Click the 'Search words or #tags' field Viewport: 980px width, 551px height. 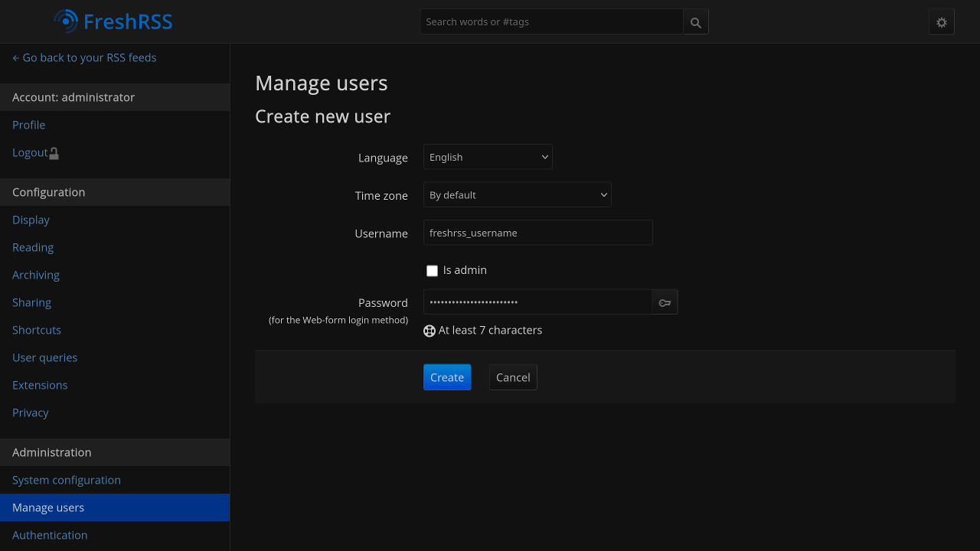[x=551, y=21]
